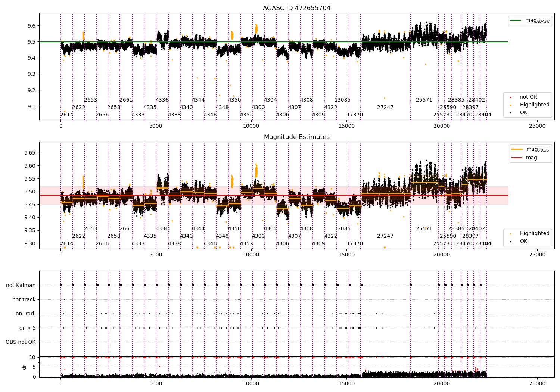Click OBSID label 25573 in middle plot
560x392 pixels.
[441, 244]
